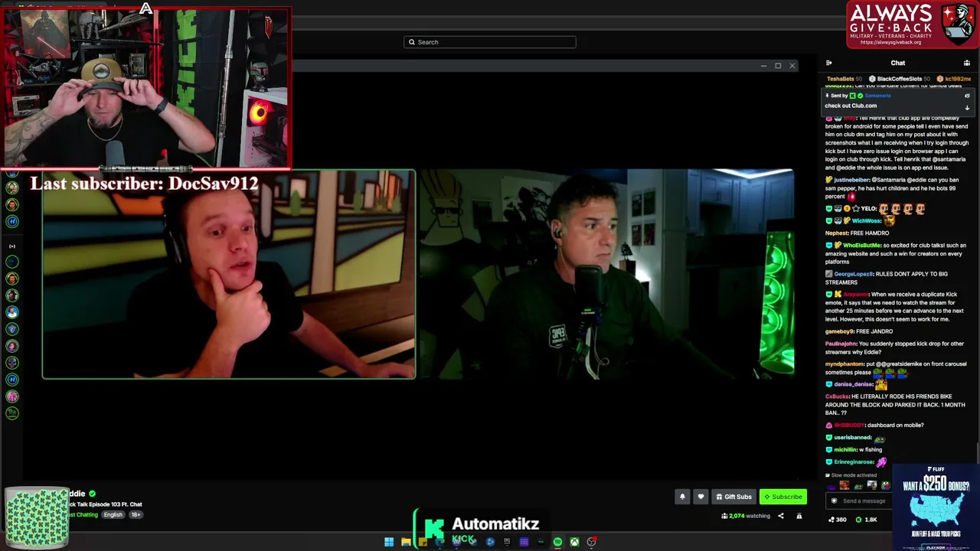Click the userisbanned chat username
This screenshot has width=980, height=551.
point(852,438)
